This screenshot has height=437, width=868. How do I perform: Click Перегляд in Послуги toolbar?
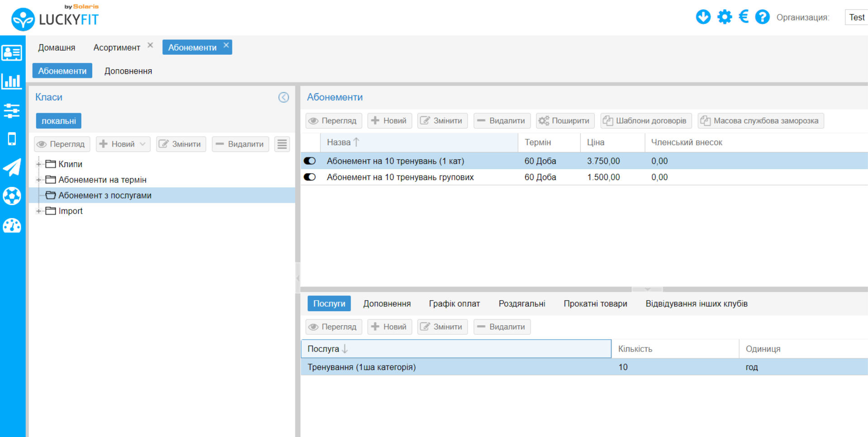tap(334, 327)
